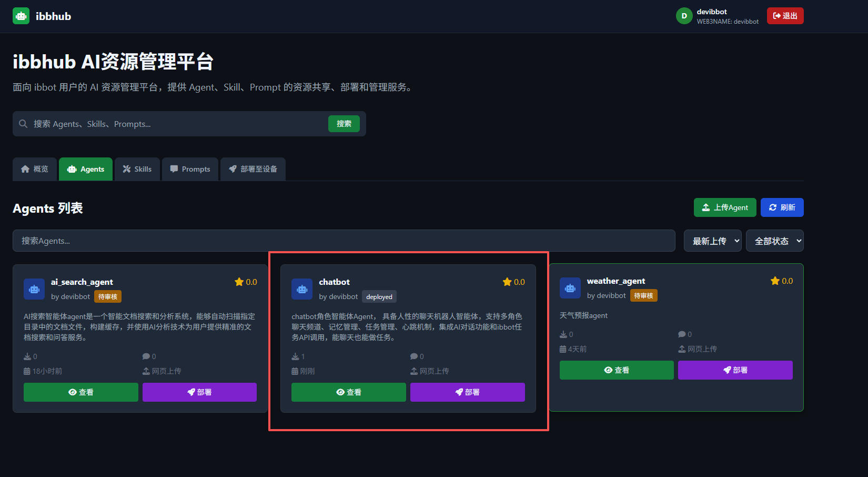Click the deployed status badge on chatbot
Screen dimensions: 868x477
pos(379,296)
